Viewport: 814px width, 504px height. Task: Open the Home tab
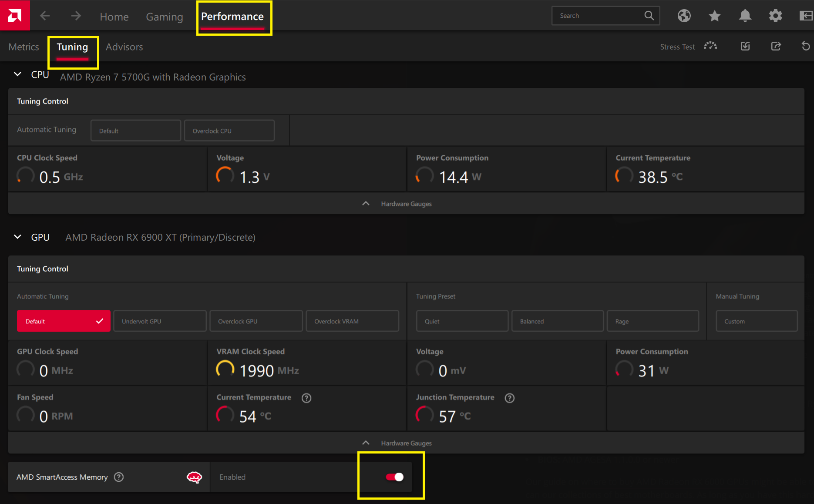point(114,17)
